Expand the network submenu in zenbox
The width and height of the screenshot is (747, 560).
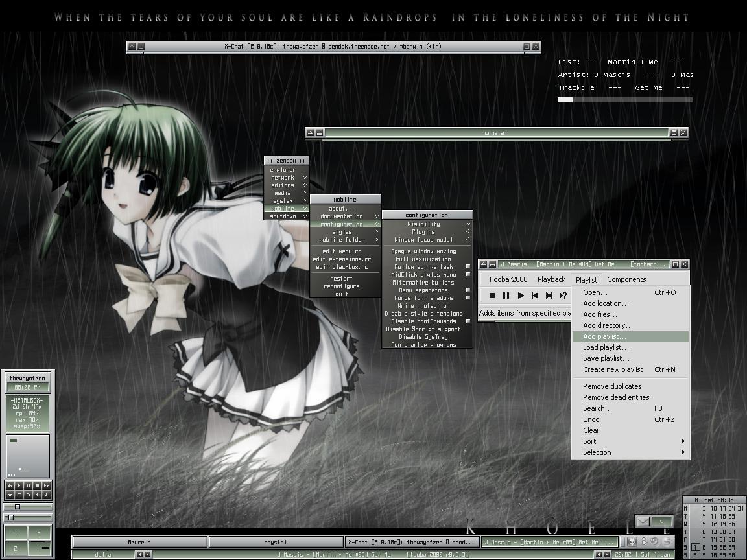(x=287, y=178)
